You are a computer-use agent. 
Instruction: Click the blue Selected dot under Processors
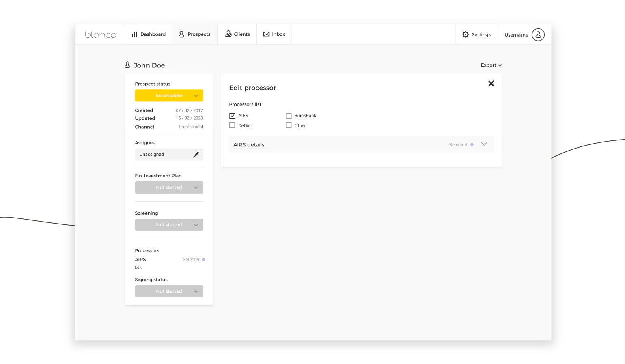coord(203,259)
